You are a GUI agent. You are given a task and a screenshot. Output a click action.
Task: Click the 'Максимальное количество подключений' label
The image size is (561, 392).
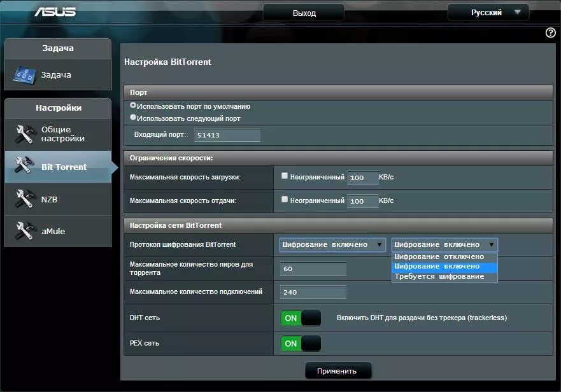coord(195,292)
